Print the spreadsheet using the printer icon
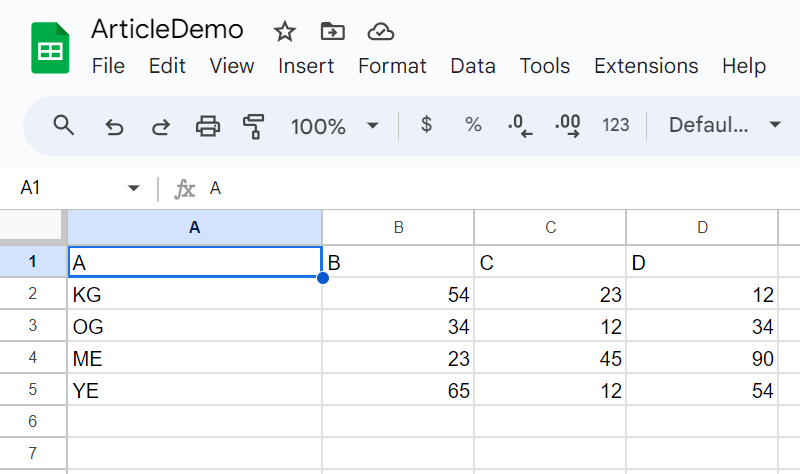The image size is (800, 474). 208,126
